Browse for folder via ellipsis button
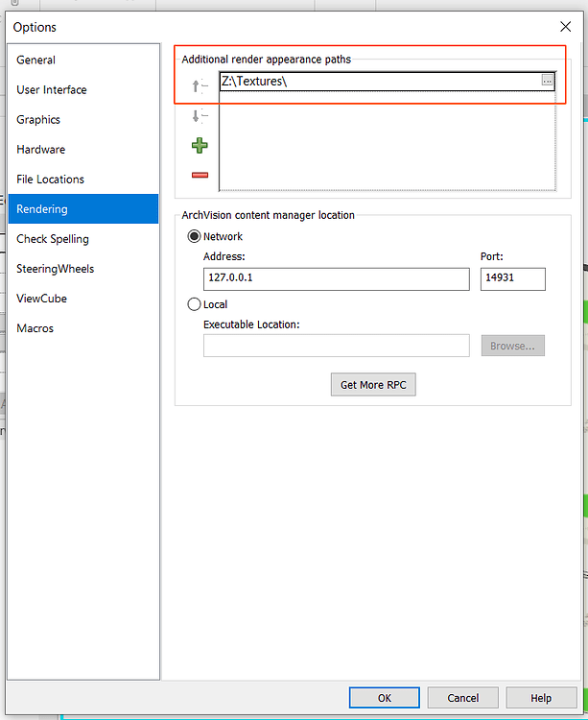The width and height of the screenshot is (588, 720). (547, 81)
